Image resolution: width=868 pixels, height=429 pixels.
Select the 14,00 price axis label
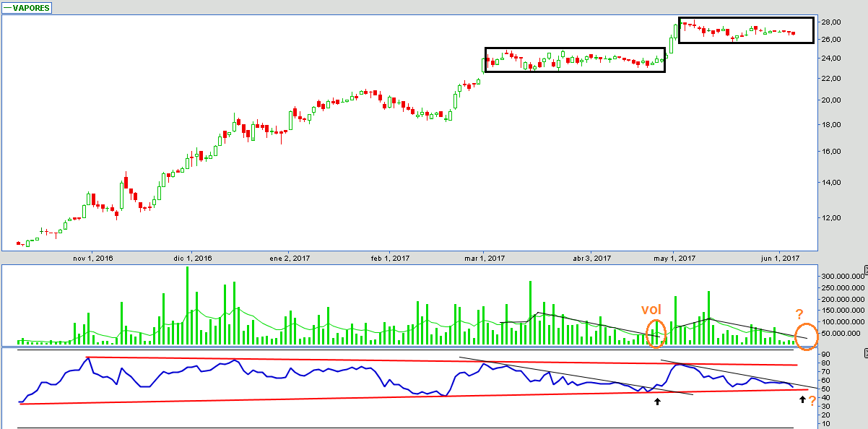tap(833, 183)
